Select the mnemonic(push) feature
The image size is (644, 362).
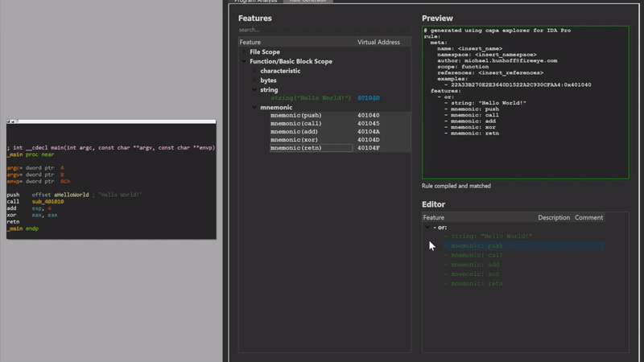[x=296, y=115]
